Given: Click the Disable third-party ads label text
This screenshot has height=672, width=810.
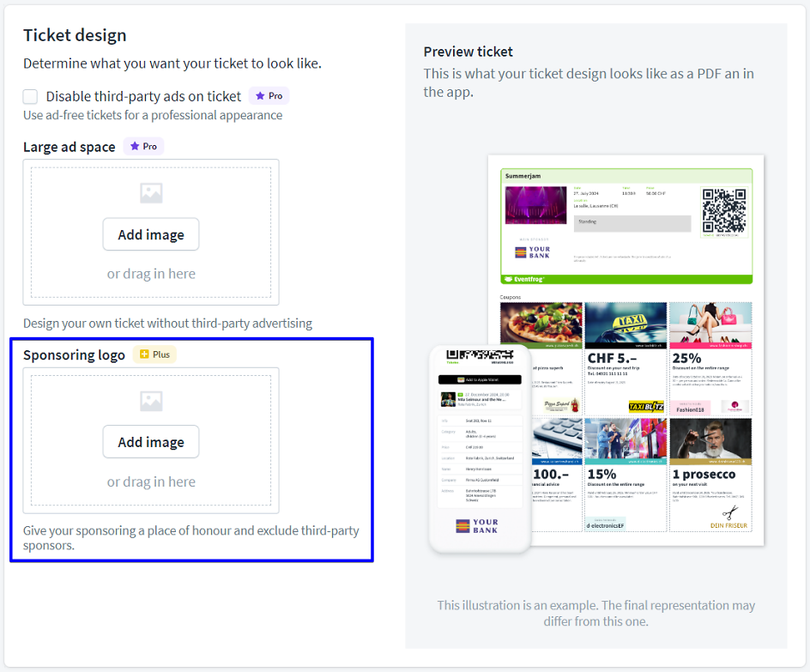Looking at the screenshot, I should click(x=143, y=97).
